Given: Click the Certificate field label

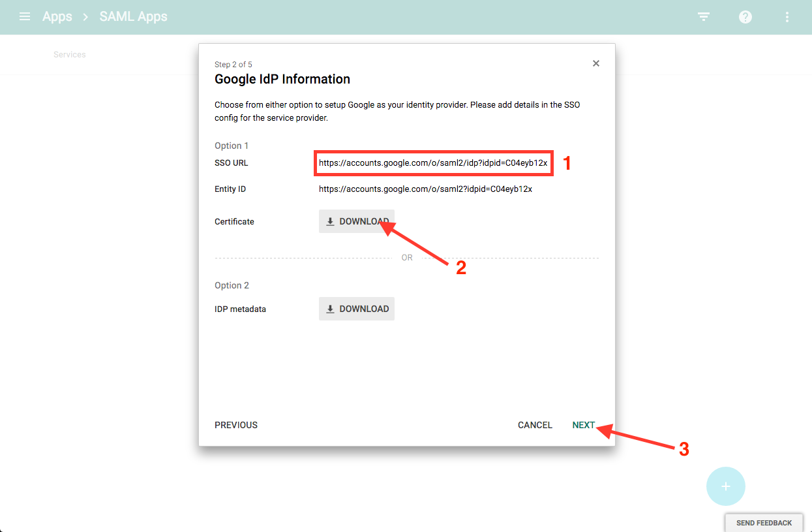Looking at the screenshot, I should tap(234, 221).
